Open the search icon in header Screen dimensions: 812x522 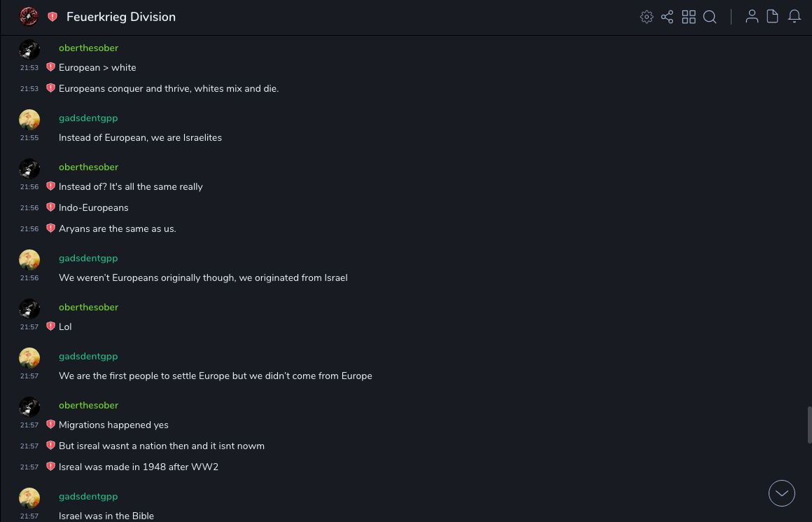[x=710, y=17]
